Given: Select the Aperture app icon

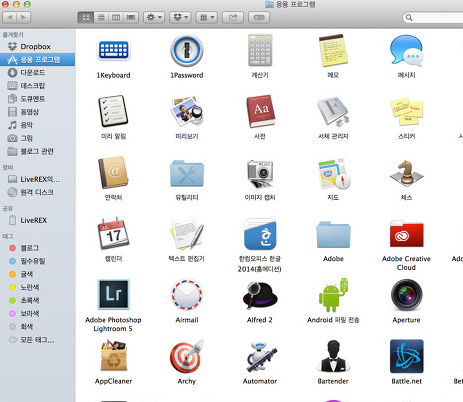Looking at the screenshot, I should tap(406, 295).
